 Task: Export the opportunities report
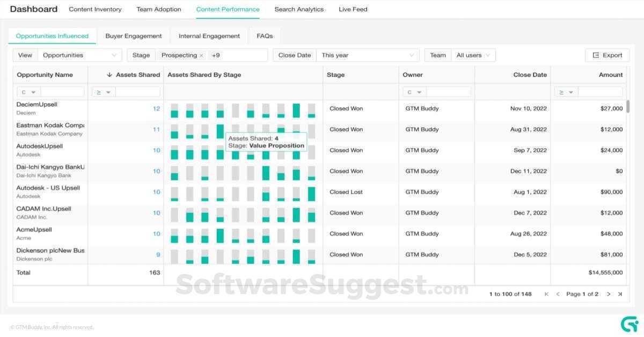607,55
